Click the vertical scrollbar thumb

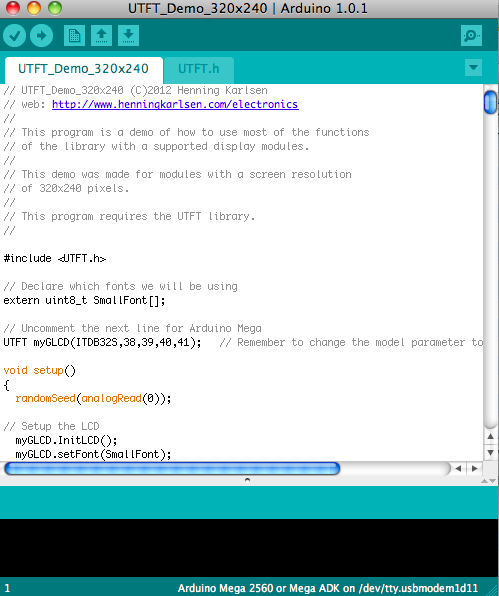(490, 102)
